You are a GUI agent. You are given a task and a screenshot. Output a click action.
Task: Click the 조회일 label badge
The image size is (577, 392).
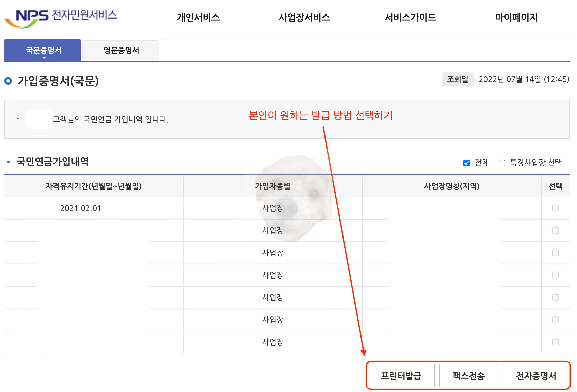[457, 79]
